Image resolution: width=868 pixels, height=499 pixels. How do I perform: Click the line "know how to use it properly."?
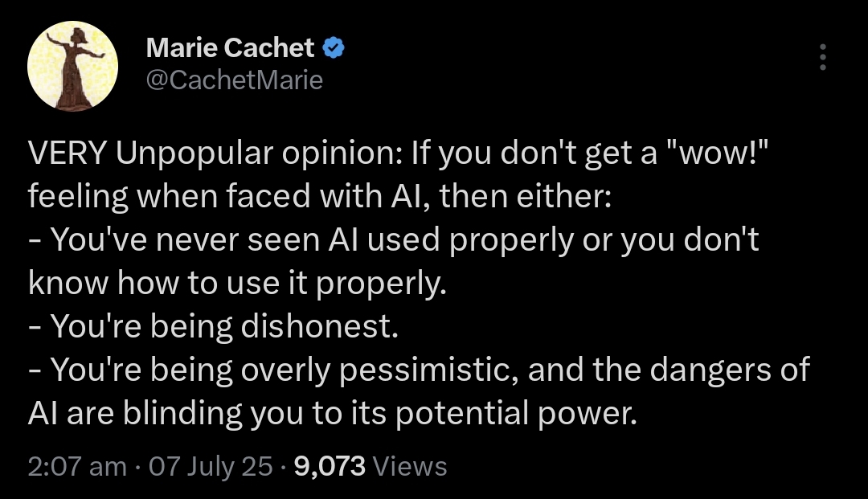(237, 284)
